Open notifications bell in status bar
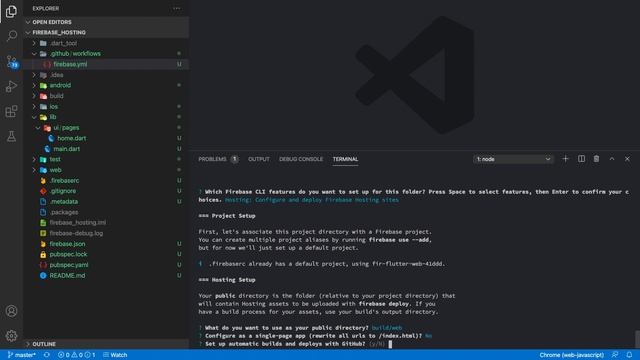Image resolution: width=640 pixels, height=360 pixels. pos(629,355)
